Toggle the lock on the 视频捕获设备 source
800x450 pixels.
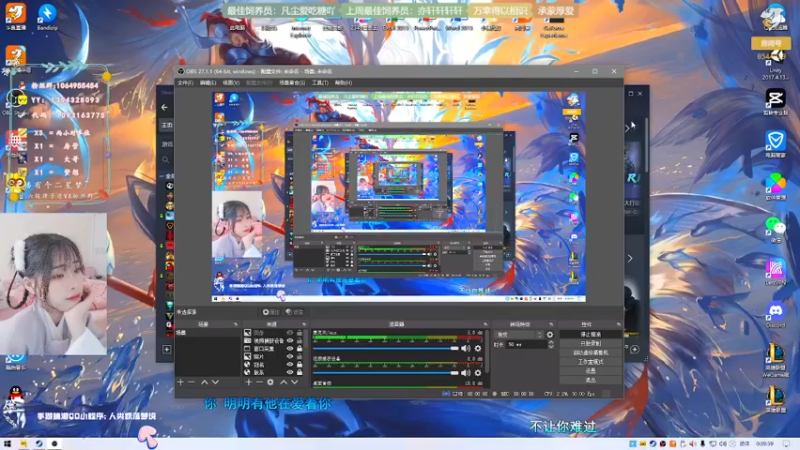pyautogui.click(x=299, y=341)
